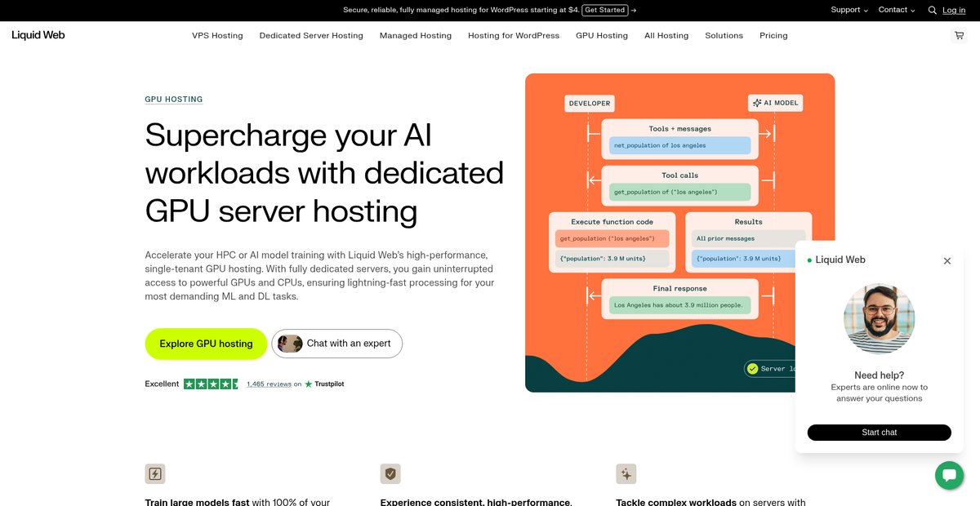980x506 pixels.
Task: Click 'net_population of los angeles' blue entry
Action: coord(679,145)
